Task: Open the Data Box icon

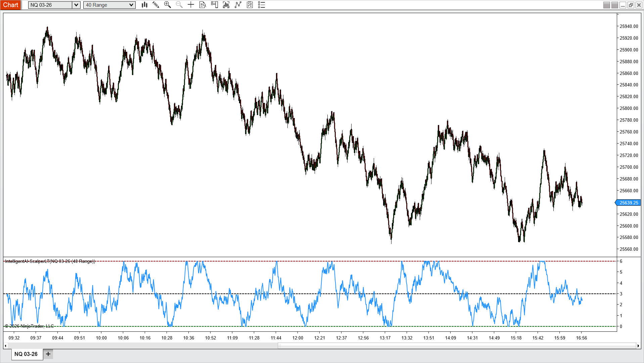Action: tap(202, 5)
